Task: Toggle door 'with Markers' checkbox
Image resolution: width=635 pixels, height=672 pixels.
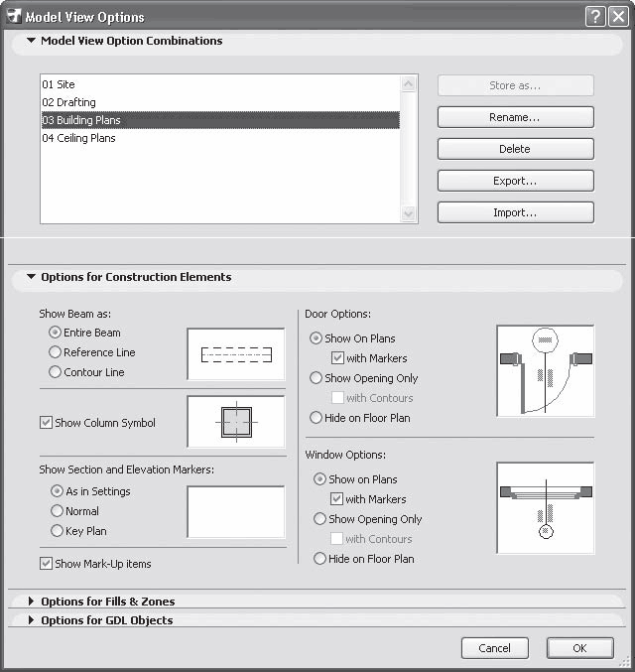Action: [x=337, y=358]
